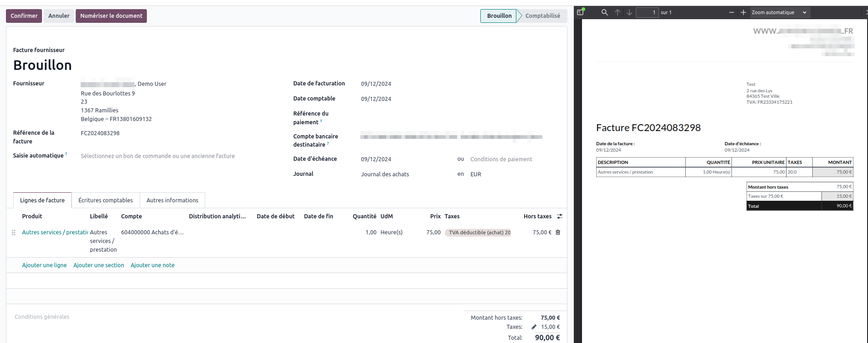
Task: Select the Comptabilisé status stage
Action: (x=542, y=16)
